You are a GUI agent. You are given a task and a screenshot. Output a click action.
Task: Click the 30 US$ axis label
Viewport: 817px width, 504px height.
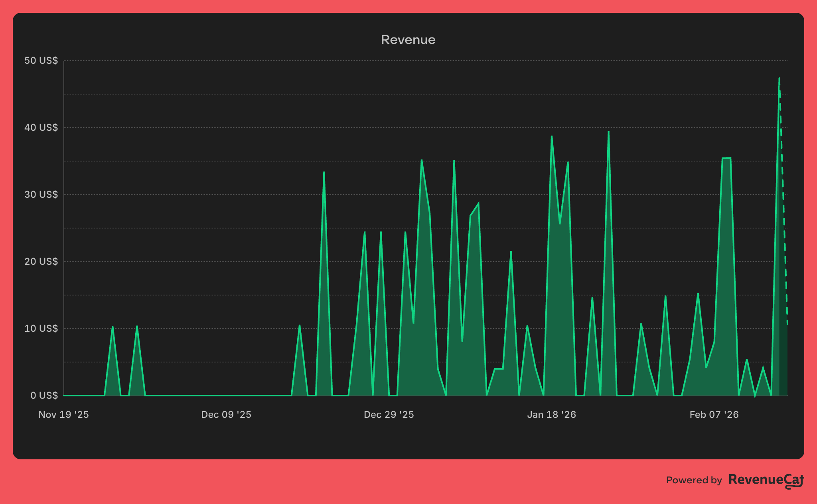pos(41,195)
